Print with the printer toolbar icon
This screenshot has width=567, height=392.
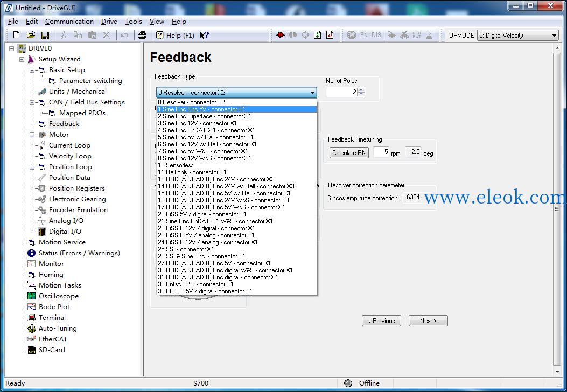142,35
